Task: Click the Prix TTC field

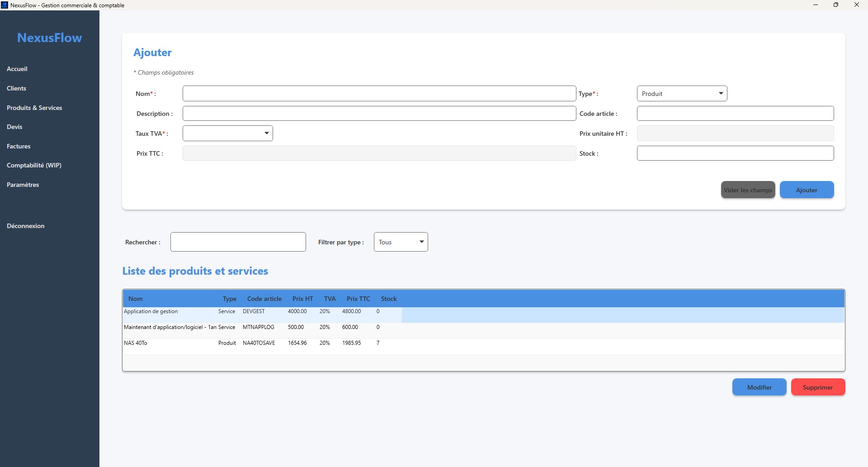Action: 379,153
